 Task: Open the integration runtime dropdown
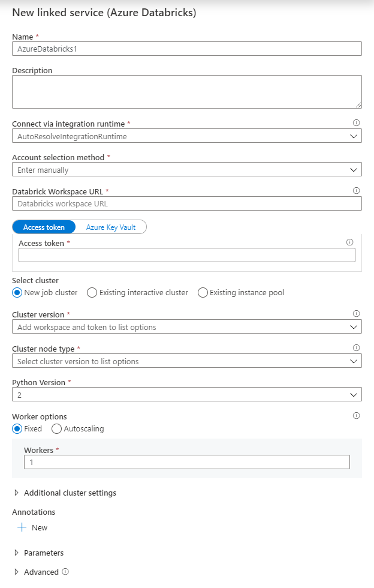click(x=186, y=136)
